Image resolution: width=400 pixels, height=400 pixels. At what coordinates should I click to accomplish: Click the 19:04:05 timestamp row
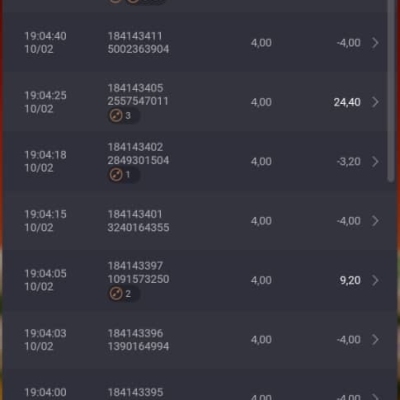tap(200, 280)
